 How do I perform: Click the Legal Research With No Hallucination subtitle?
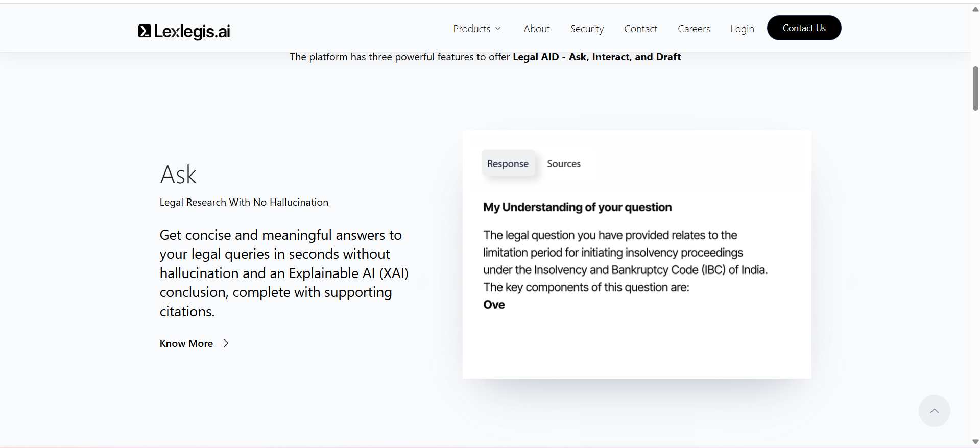pyautogui.click(x=244, y=202)
